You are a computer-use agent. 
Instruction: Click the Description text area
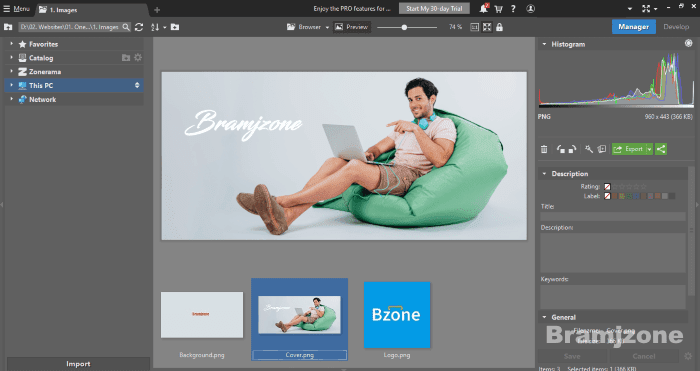point(612,253)
